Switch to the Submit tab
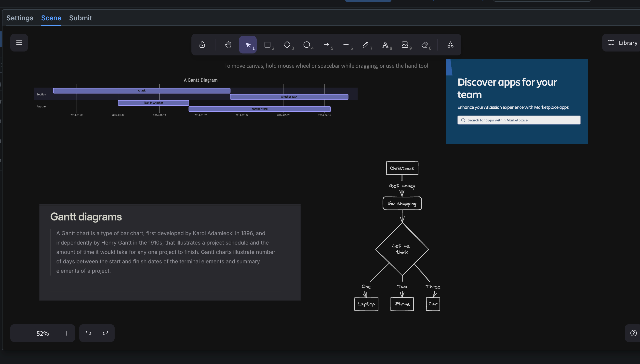Viewport: 640px width, 364px height. 80,18
